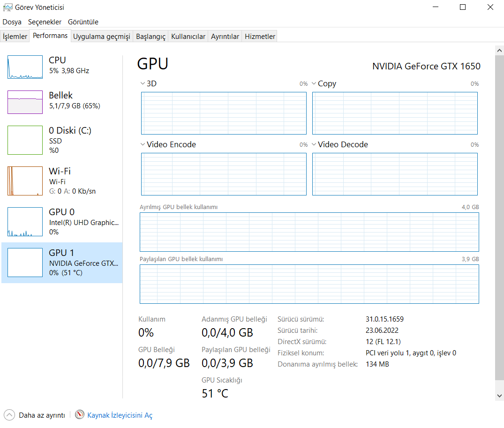Switch to the Başlangıç tab
The height and width of the screenshot is (428, 504).
pyautogui.click(x=150, y=37)
